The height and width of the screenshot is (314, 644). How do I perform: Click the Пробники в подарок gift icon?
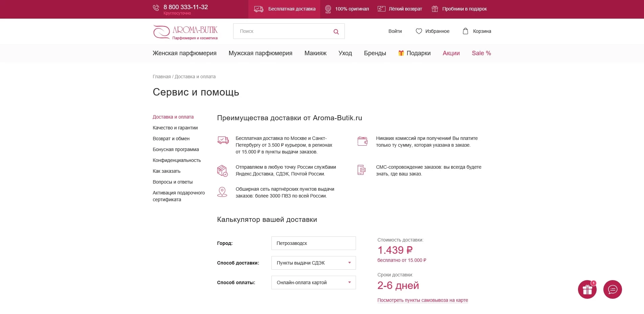coord(434,9)
